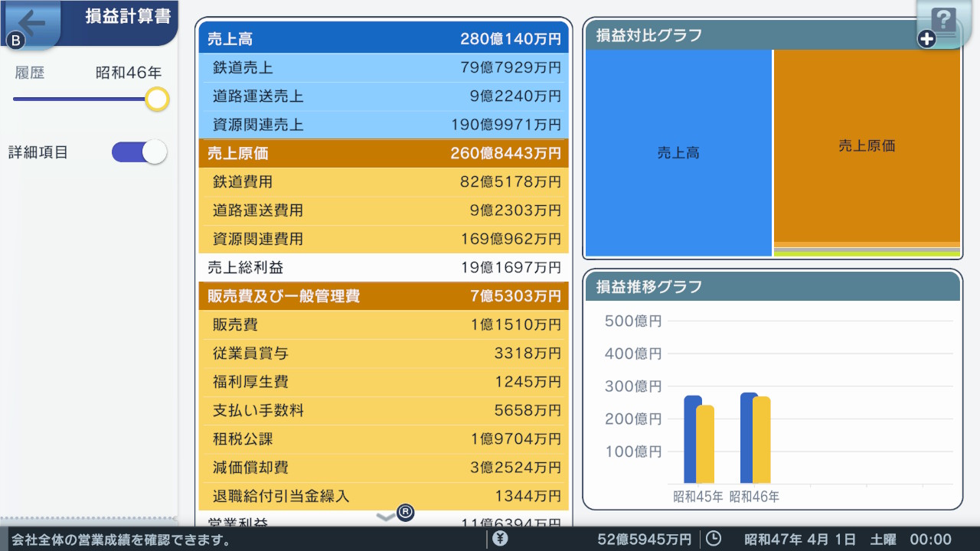Screen dimensions: 980x551
Task: Select the 売上総利益 row
Action: coord(384,267)
